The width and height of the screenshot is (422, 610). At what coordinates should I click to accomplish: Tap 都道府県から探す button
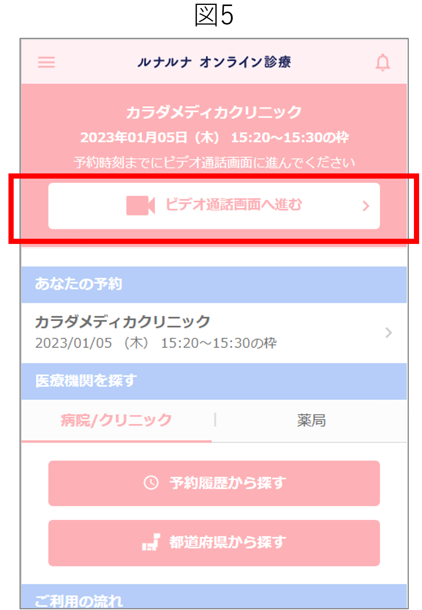coord(214,543)
